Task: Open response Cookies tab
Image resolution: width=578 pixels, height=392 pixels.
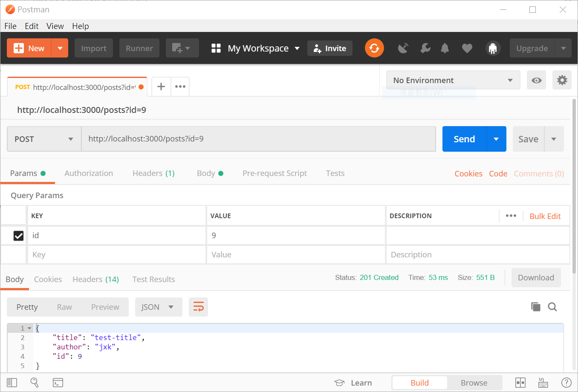Action: tap(48, 279)
